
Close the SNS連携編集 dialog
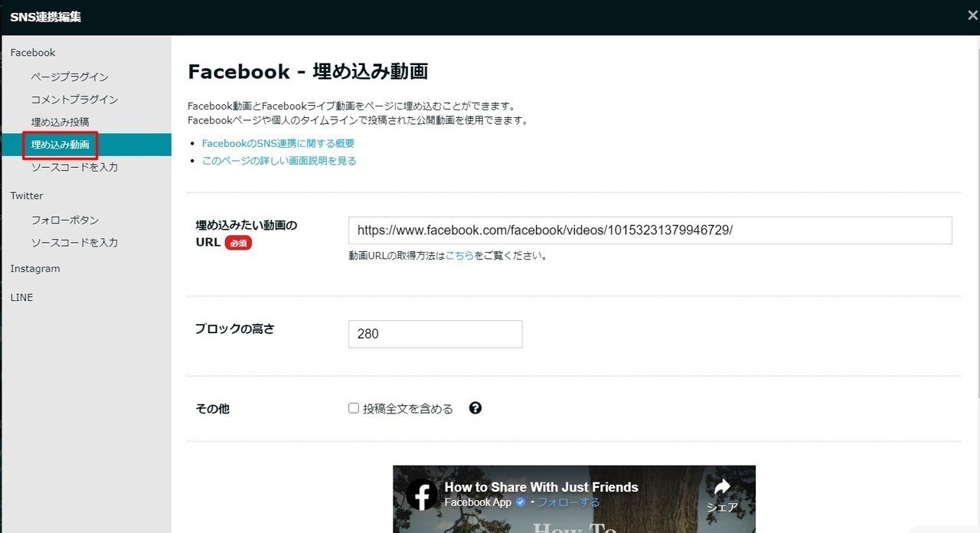[x=972, y=15]
